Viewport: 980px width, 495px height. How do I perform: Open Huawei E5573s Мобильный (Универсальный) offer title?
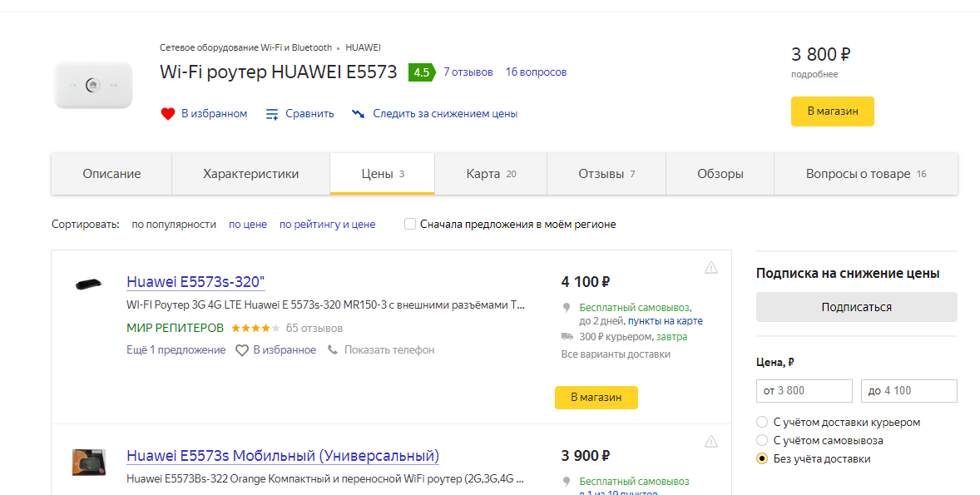coord(283,456)
